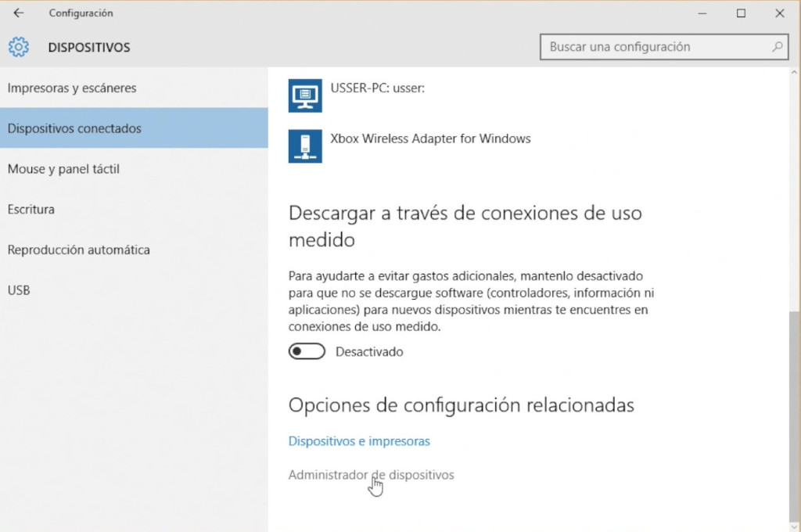
Task: Click the Xbox Wireless Adapter for Windows name
Action: (x=430, y=139)
